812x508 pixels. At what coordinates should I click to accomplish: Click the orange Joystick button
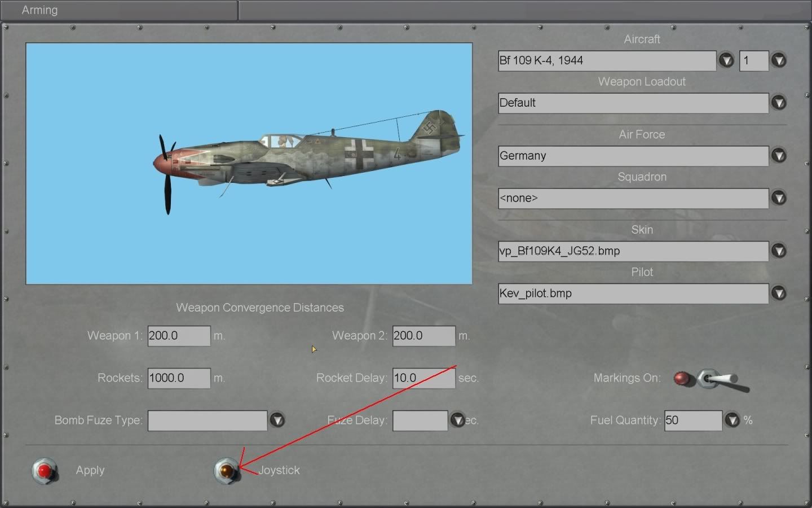click(227, 471)
